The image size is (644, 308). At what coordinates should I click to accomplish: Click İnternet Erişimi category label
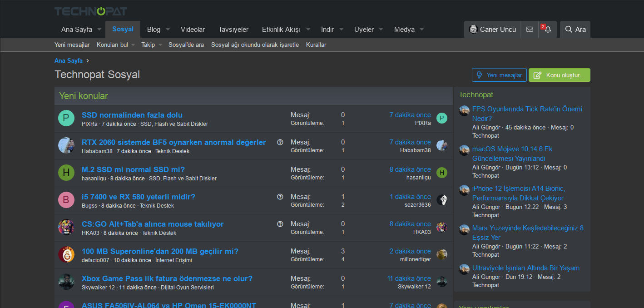pyautogui.click(x=173, y=260)
